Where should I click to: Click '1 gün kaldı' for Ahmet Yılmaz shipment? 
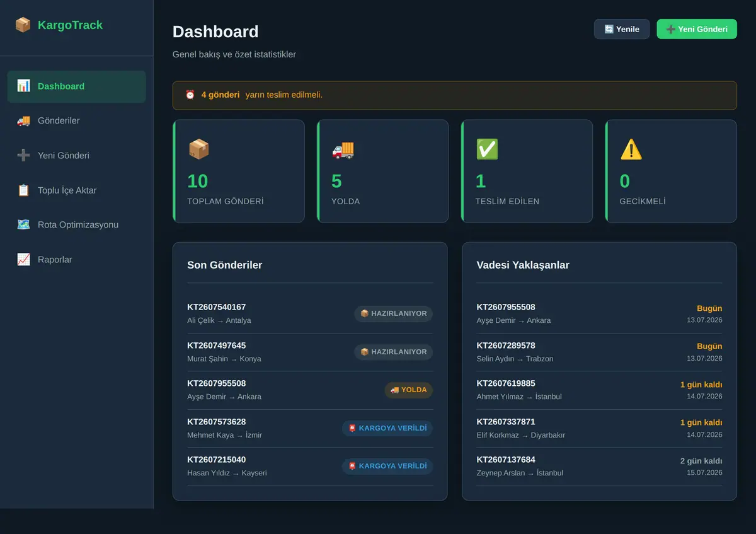click(x=701, y=385)
